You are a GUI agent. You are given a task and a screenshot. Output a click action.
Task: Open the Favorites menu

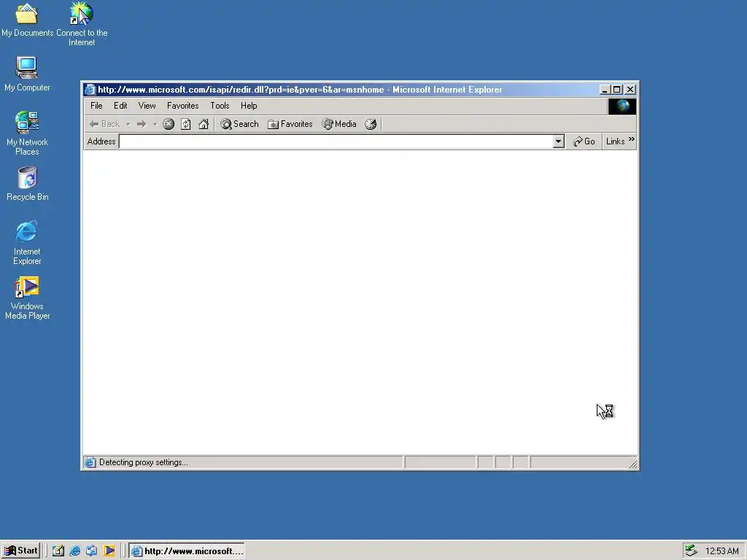182,106
